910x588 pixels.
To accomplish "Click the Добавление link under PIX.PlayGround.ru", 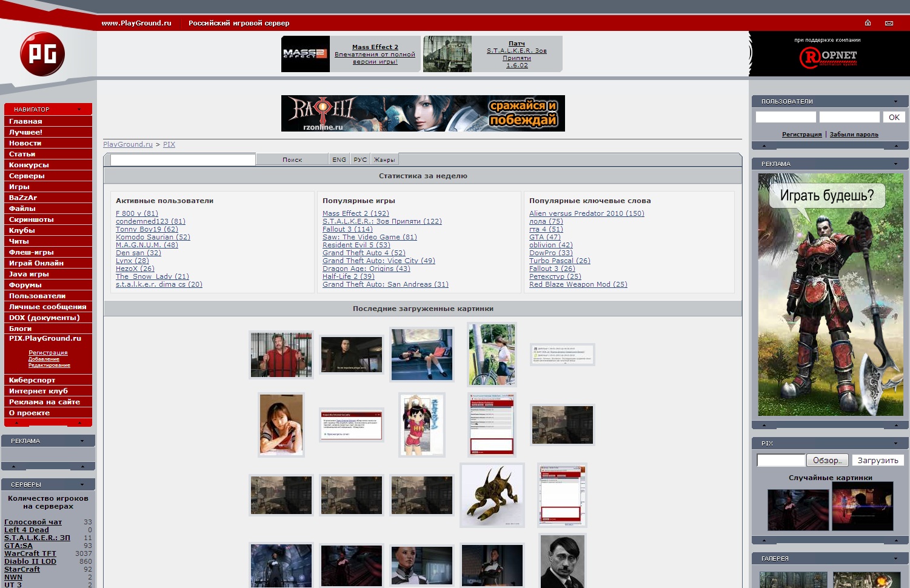I will [x=44, y=359].
